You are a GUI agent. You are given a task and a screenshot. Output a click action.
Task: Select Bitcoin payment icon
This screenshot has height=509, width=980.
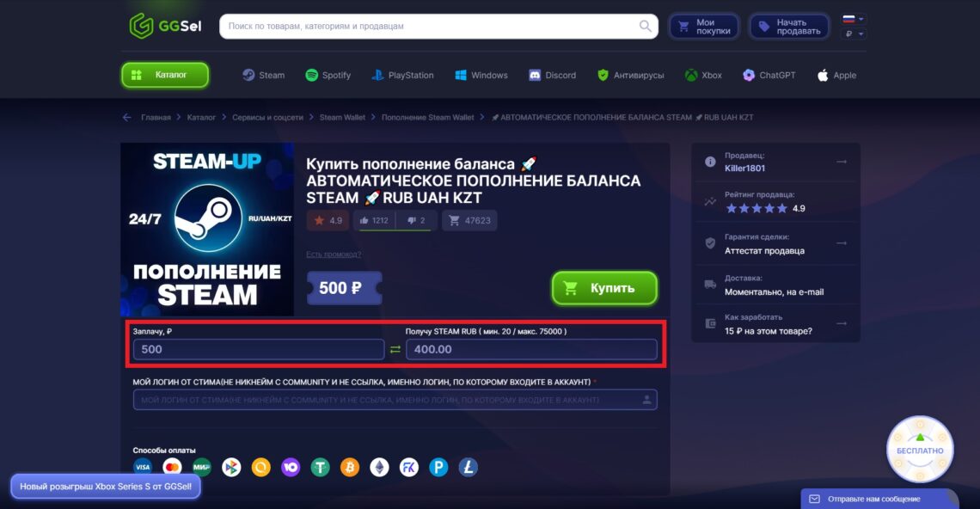[349, 467]
